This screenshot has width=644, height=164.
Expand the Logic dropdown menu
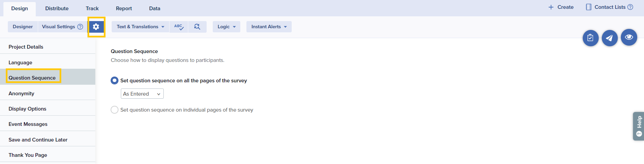[x=226, y=27]
